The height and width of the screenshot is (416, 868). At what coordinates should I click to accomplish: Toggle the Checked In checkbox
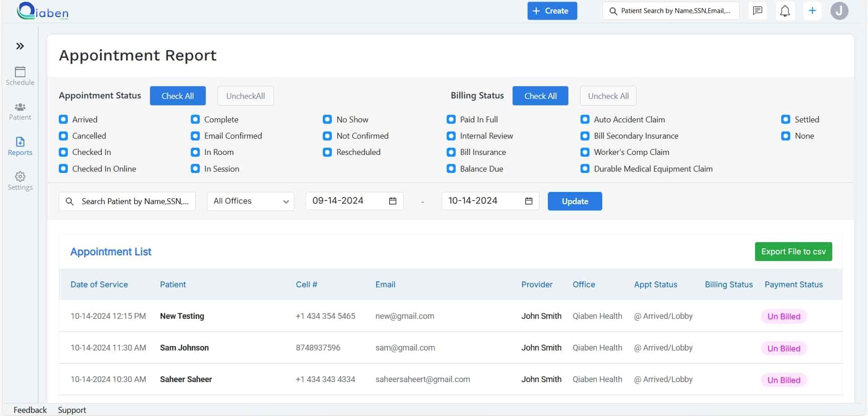pos(63,152)
